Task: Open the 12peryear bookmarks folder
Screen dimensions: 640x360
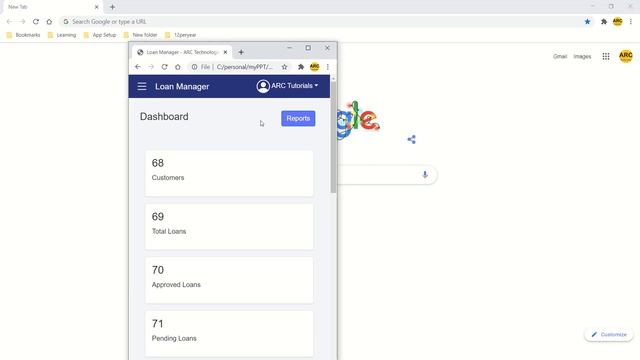Action: 181,35
